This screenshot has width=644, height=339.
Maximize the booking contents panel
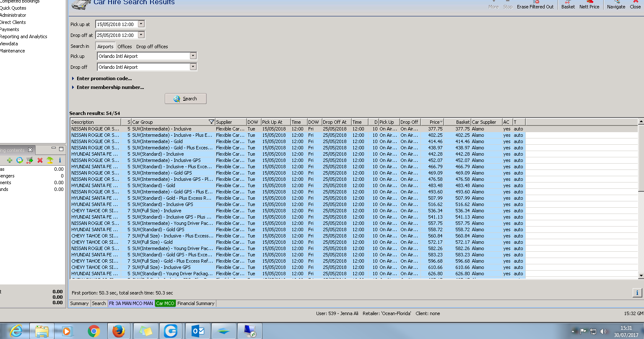[61, 149]
